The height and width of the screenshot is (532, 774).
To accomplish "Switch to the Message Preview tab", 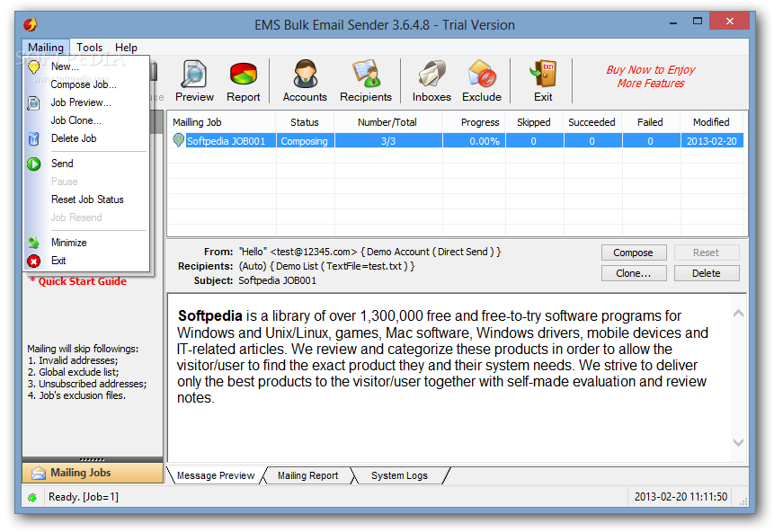I will point(216,475).
